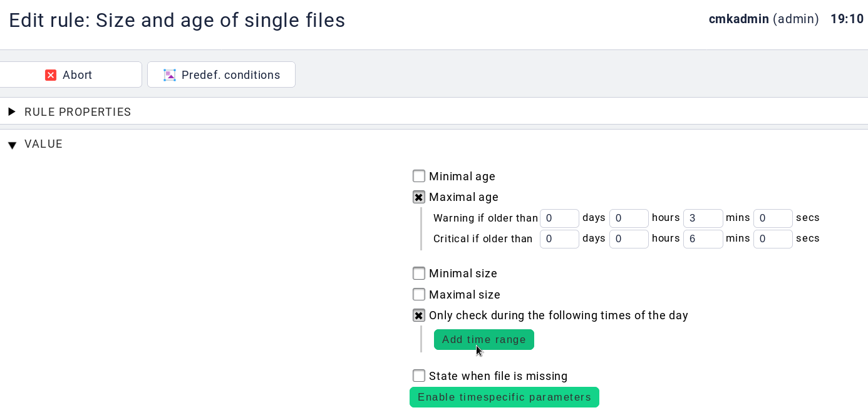Uncheck Only check during following times
This screenshot has width=868, height=415.
point(419,315)
